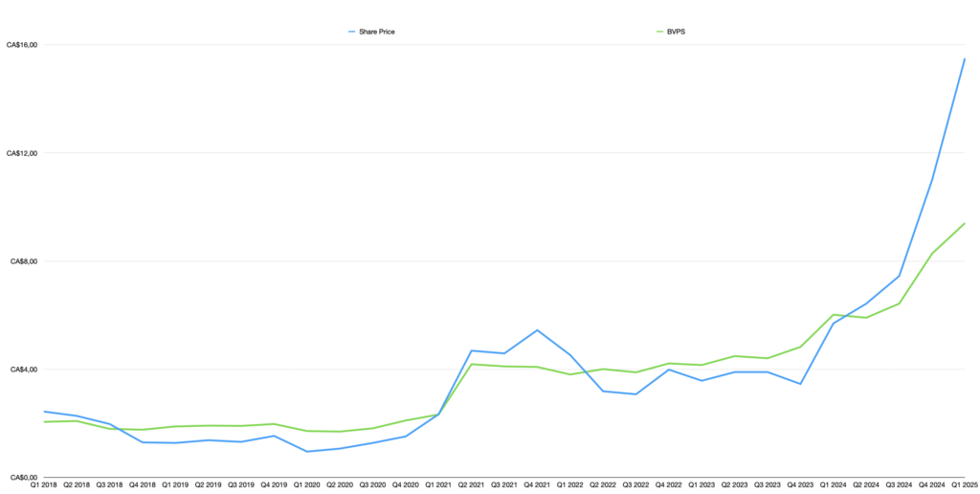Select the CA$16,00 y-axis label
Viewport: 980px width, 494px height.
click(x=21, y=45)
